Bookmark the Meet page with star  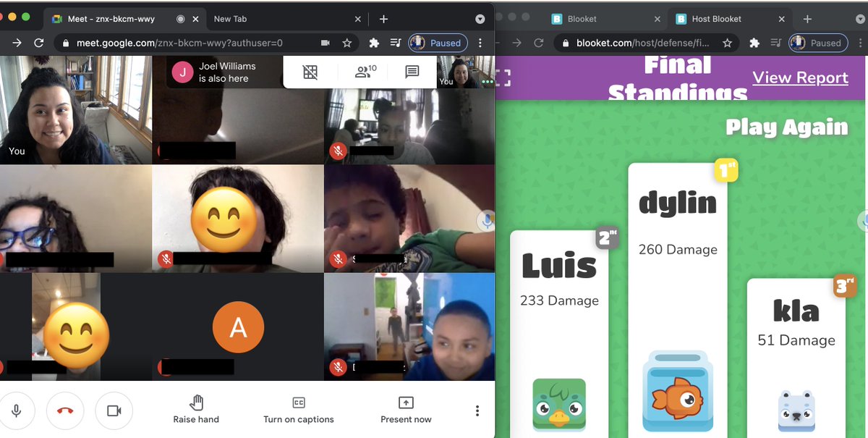[x=347, y=43]
